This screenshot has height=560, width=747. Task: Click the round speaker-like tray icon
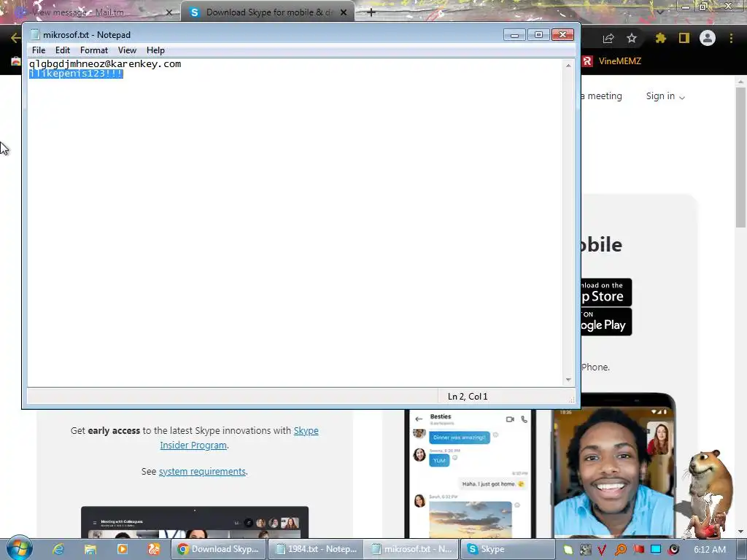click(x=673, y=550)
